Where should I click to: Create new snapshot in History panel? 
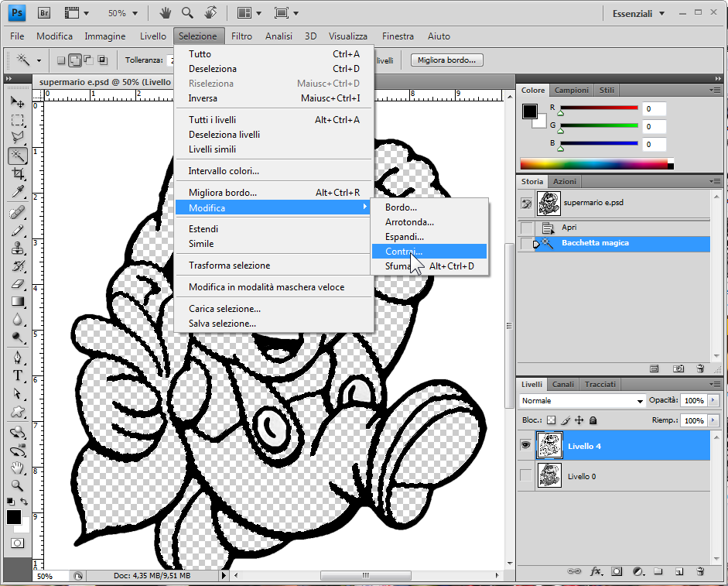point(678,368)
